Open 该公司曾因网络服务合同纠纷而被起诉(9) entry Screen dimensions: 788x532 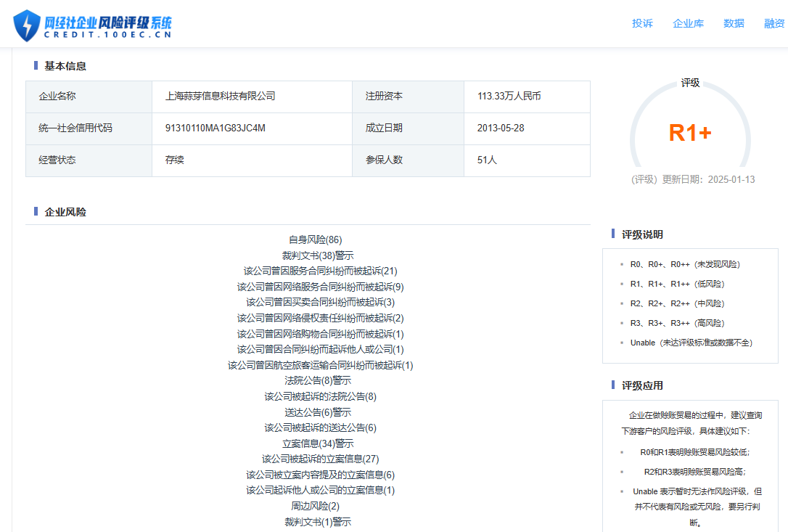tap(320, 287)
